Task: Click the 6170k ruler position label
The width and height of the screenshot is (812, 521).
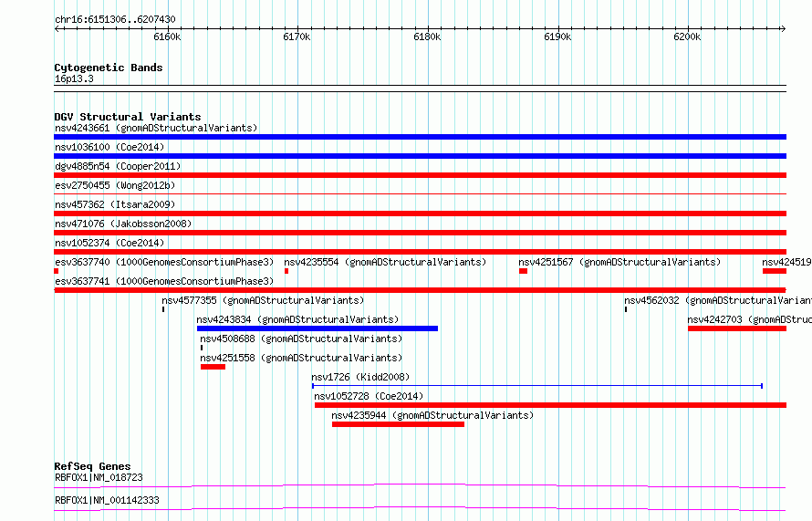Action: click(297, 36)
